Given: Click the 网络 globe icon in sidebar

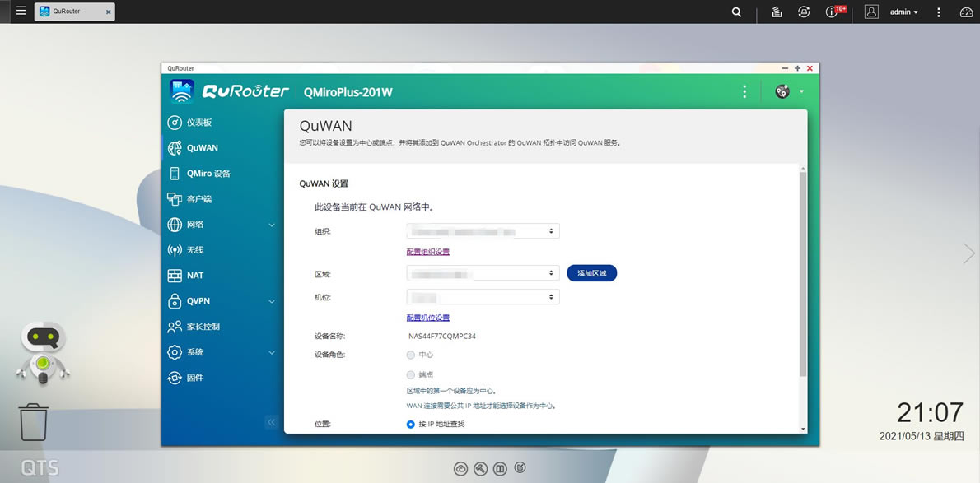Looking at the screenshot, I should tap(175, 225).
